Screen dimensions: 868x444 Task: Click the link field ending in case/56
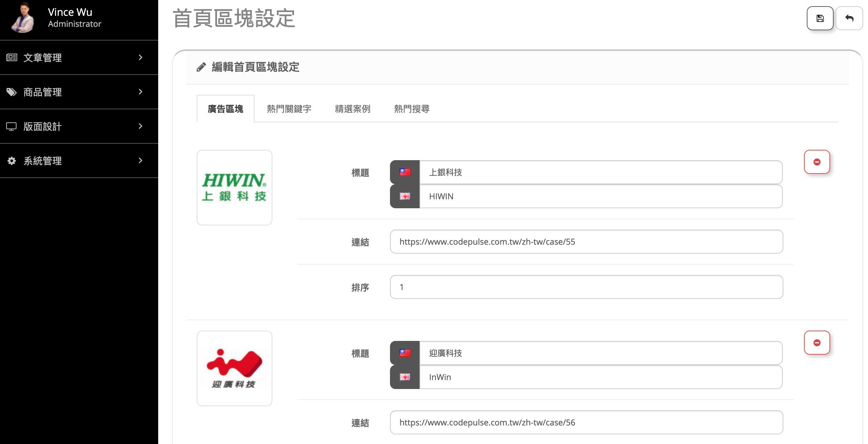(586, 422)
